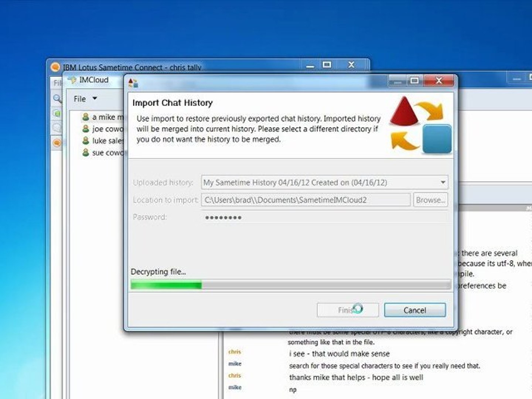Click 'there are several' chat text
Image resolution: width=532 pixels, height=399 pixels.
click(x=489, y=253)
